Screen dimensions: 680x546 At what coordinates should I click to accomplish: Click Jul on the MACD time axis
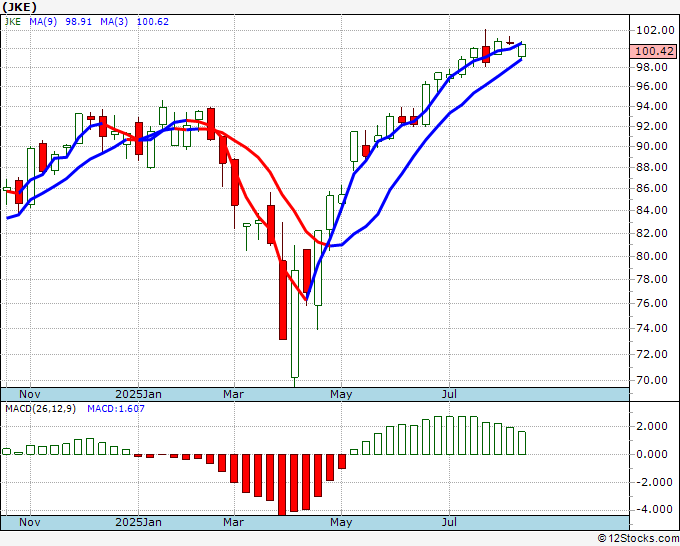click(x=450, y=522)
